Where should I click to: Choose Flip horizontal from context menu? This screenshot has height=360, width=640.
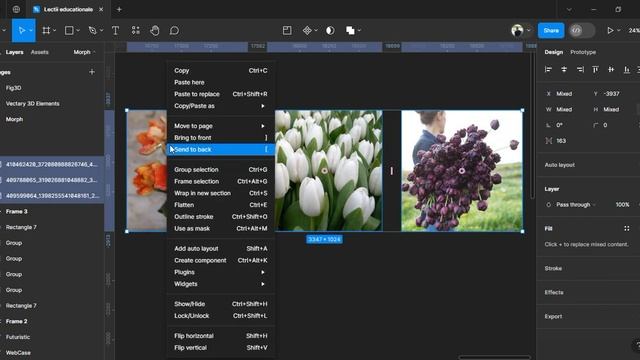[x=220, y=336]
